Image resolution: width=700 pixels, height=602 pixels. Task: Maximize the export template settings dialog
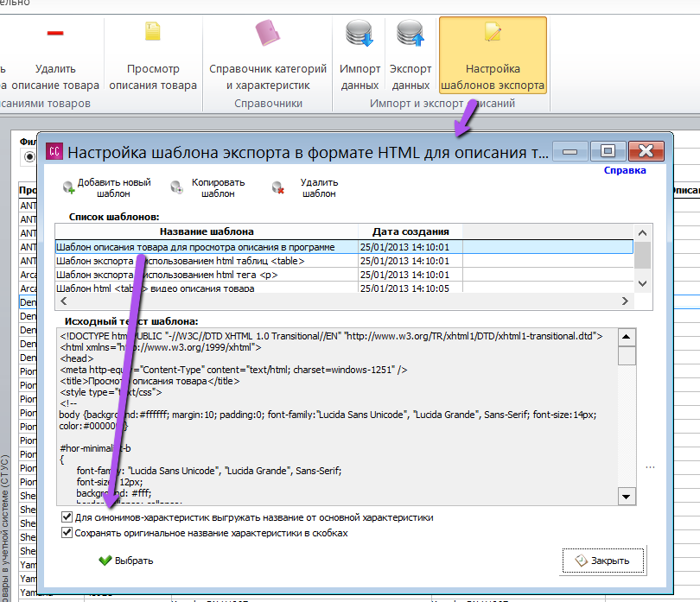(608, 151)
